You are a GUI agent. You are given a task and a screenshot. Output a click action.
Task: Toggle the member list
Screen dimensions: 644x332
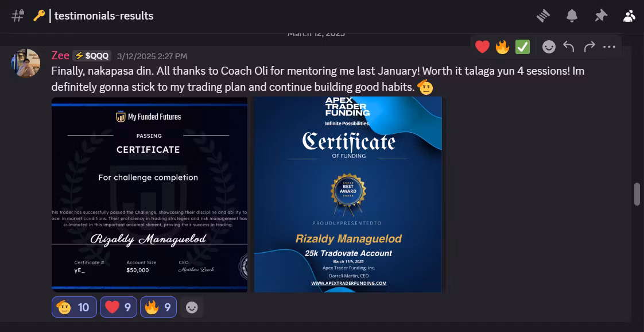coord(629,16)
